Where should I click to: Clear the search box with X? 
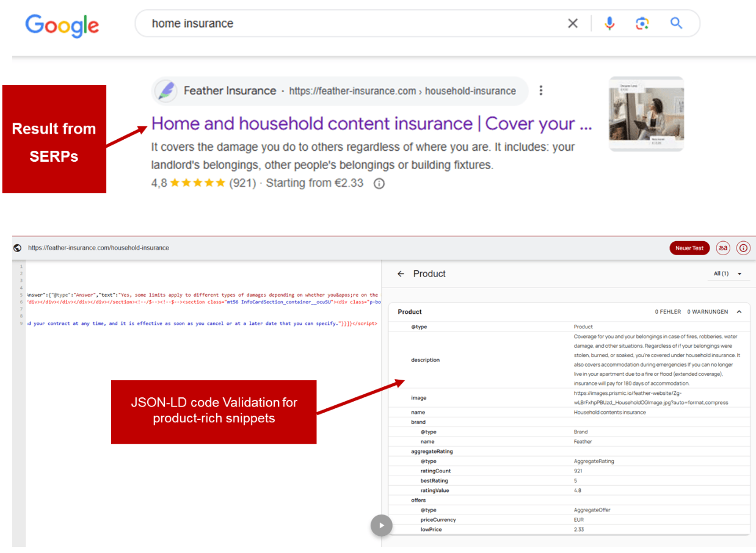tap(572, 24)
